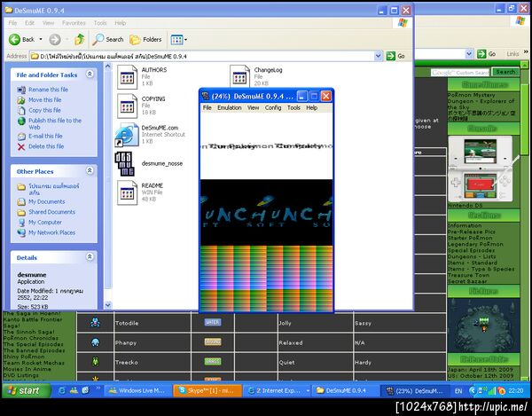Click the green Search button in browser page

point(505,72)
